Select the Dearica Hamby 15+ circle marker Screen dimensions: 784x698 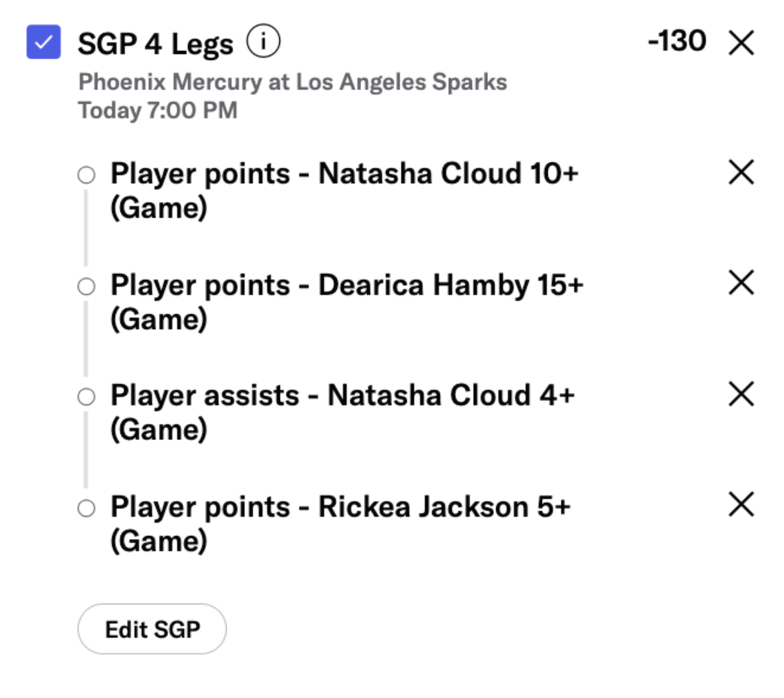pyautogui.click(x=86, y=286)
